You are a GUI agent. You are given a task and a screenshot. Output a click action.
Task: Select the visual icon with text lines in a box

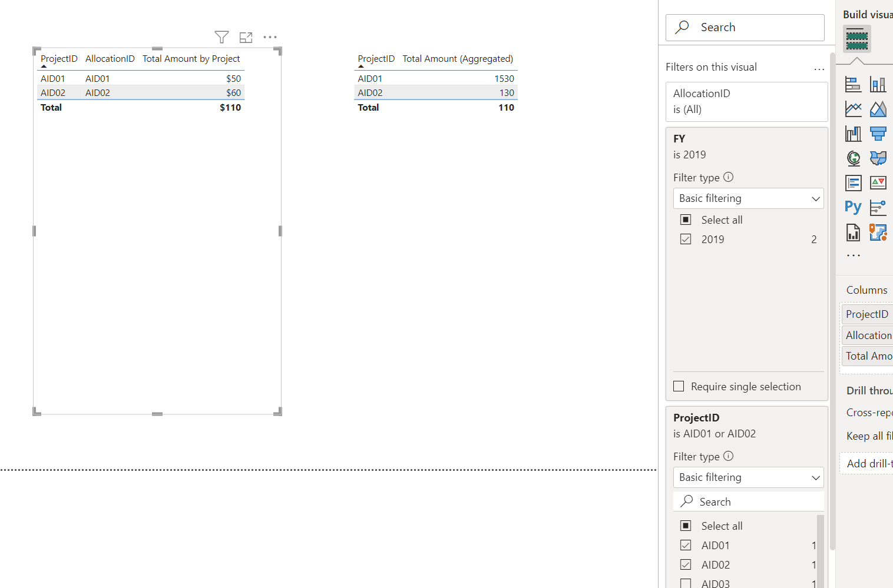853,183
